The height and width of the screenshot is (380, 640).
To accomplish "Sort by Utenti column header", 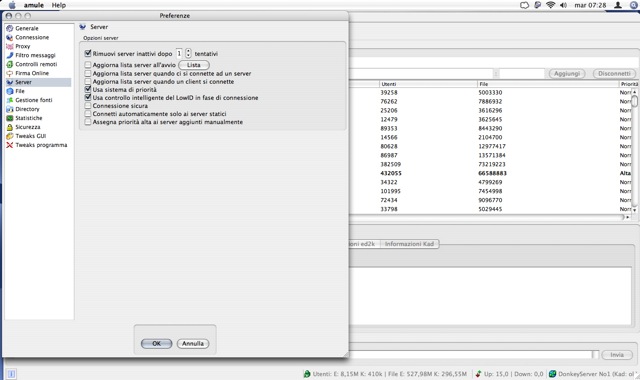I will tap(428, 84).
